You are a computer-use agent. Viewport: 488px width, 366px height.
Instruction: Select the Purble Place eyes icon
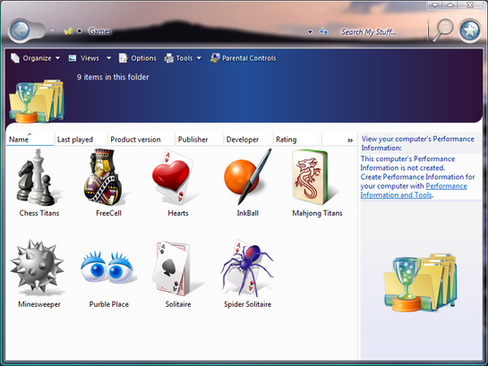pos(107,267)
